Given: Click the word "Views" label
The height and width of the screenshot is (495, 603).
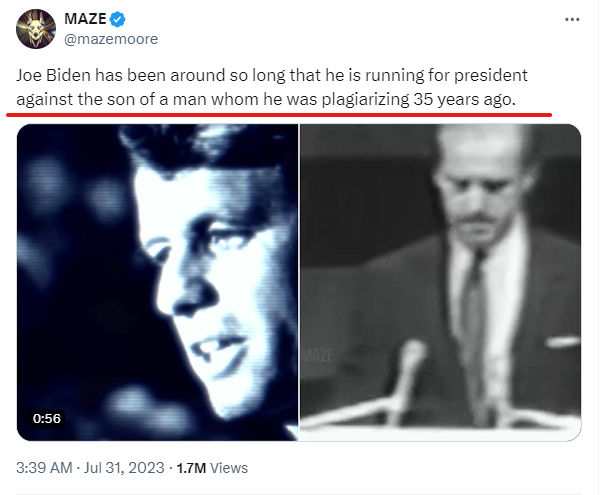Looking at the screenshot, I should click(x=229, y=467).
